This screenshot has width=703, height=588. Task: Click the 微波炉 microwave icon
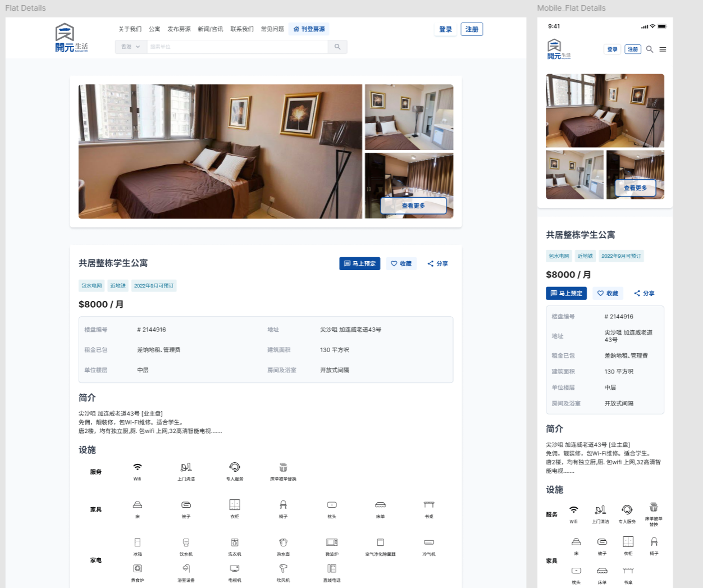point(332,542)
